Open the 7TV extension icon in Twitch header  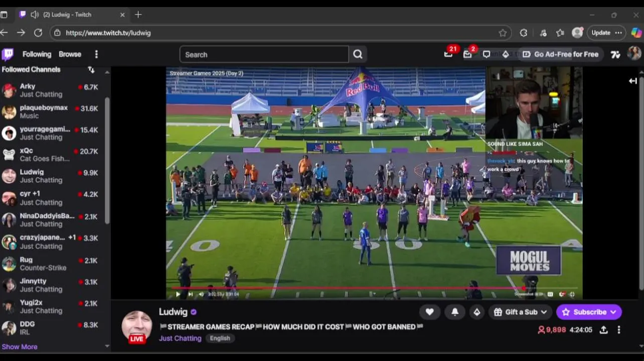coord(615,54)
